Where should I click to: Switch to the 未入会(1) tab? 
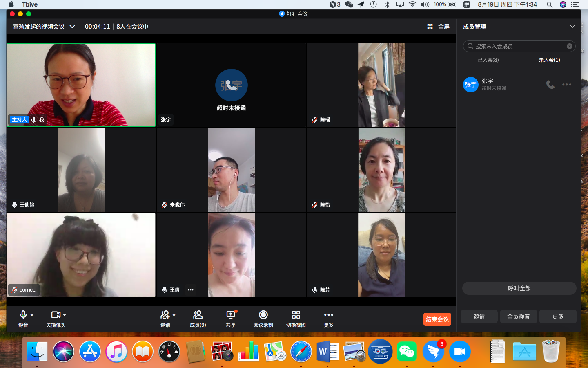(550, 60)
